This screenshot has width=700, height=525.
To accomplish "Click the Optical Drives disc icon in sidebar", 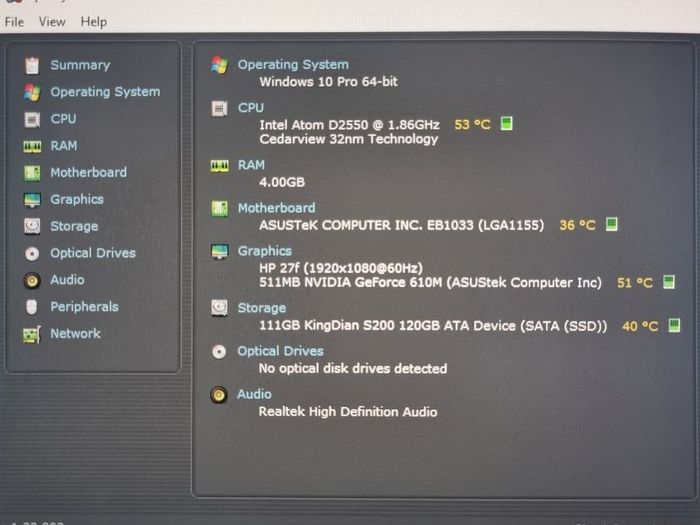I will 32,254.
